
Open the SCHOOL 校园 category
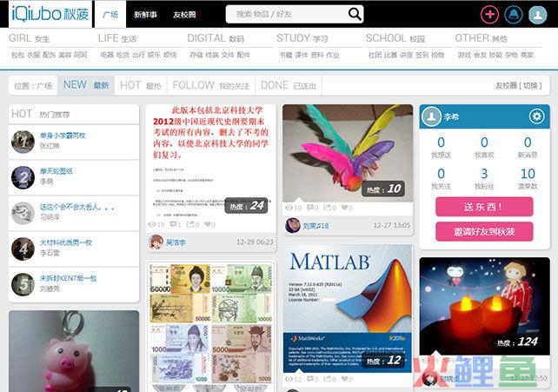click(395, 38)
